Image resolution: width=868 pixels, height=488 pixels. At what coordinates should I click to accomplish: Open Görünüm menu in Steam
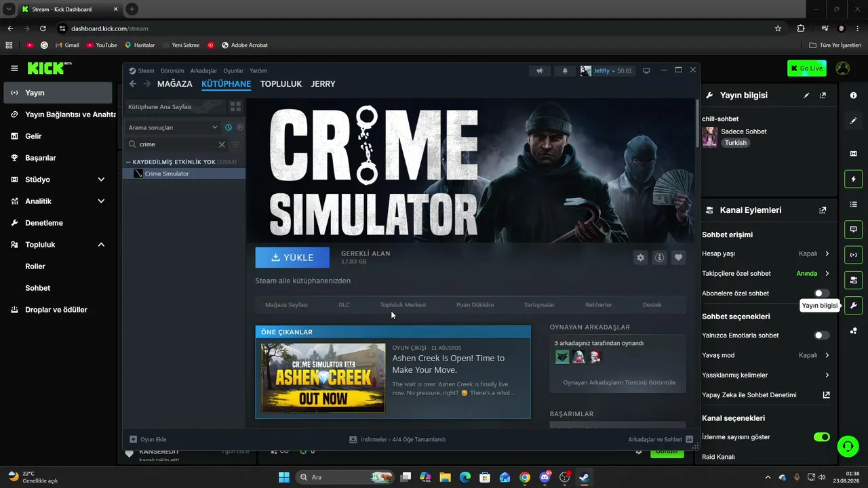pyautogui.click(x=172, y=70)
